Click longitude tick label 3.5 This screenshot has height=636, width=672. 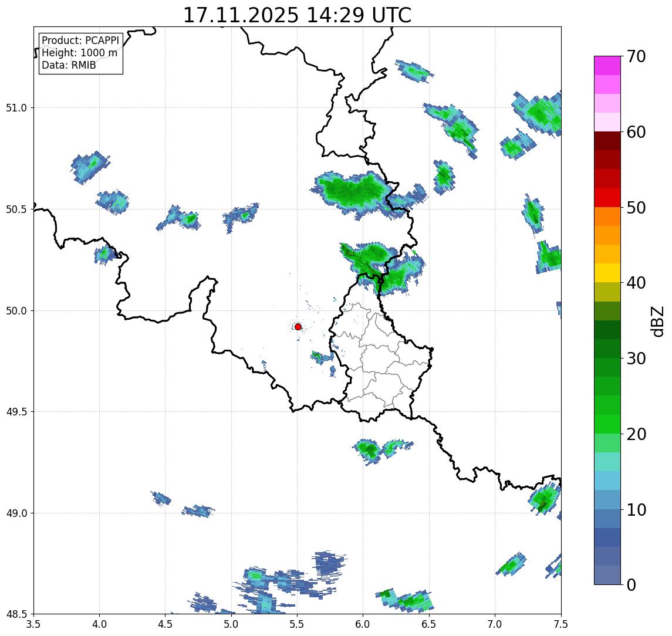[x=33, y=624]
